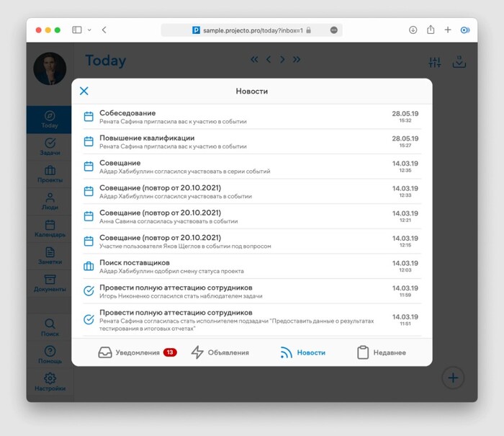Screen dimensions: 504x436
Task: Open Календарь from the sidebar
Action: pos(50,228)
